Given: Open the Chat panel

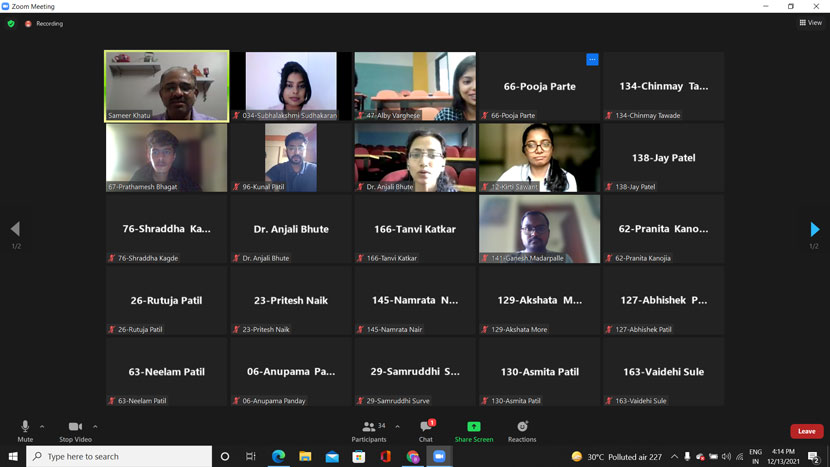Looking at the screenshot, I should click(426, 430).
